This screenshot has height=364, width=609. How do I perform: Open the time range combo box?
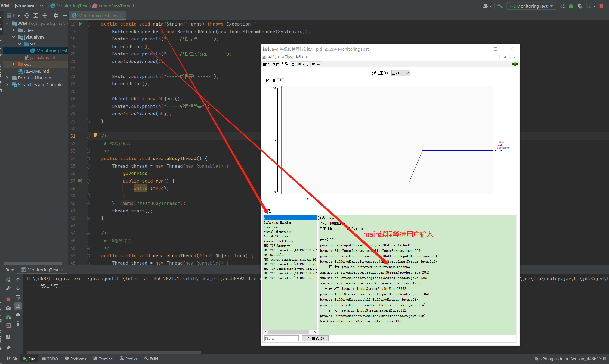[400, 73]
